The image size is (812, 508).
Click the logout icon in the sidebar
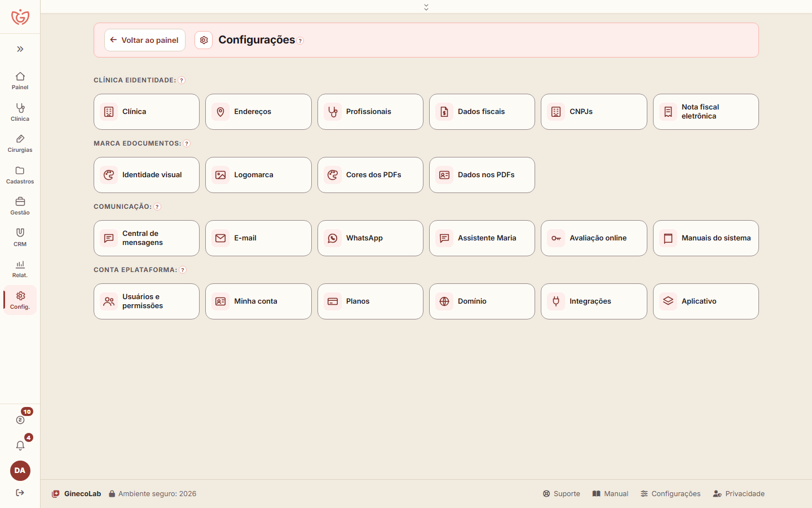tap(20, 493)
